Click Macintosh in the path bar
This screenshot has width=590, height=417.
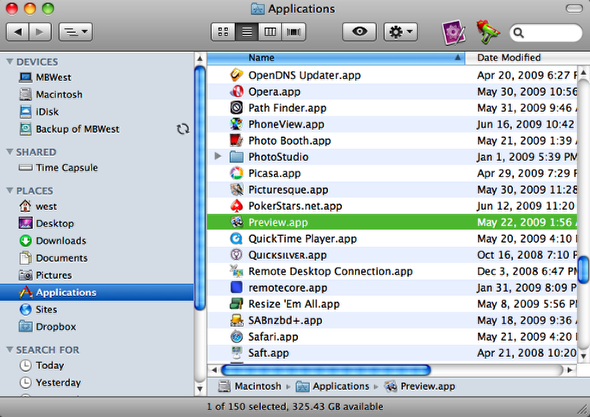250,386
